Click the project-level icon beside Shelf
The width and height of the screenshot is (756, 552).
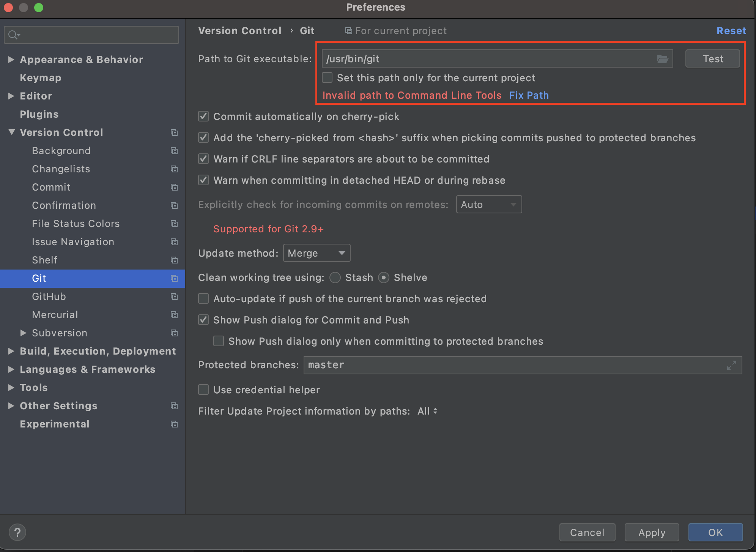point(174,260)
